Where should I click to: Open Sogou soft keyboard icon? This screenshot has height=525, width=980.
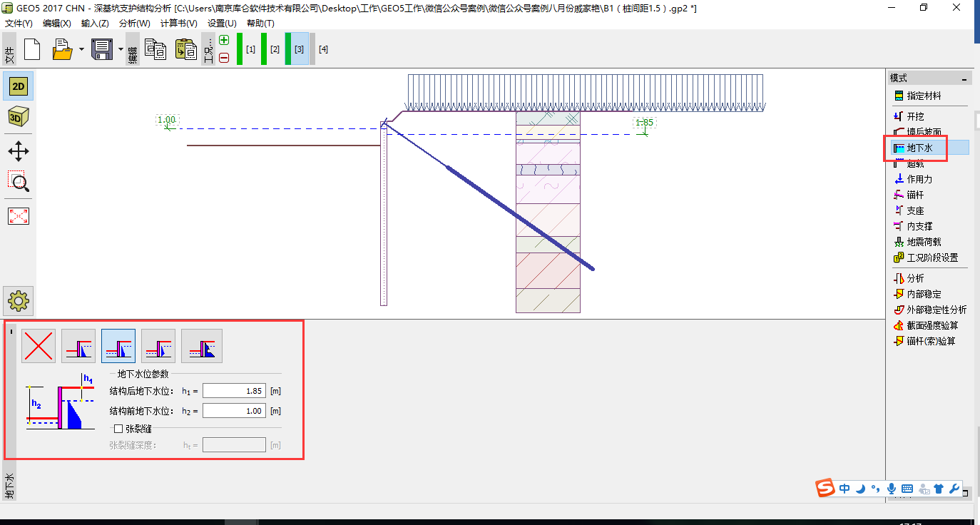tap(907, 489)
